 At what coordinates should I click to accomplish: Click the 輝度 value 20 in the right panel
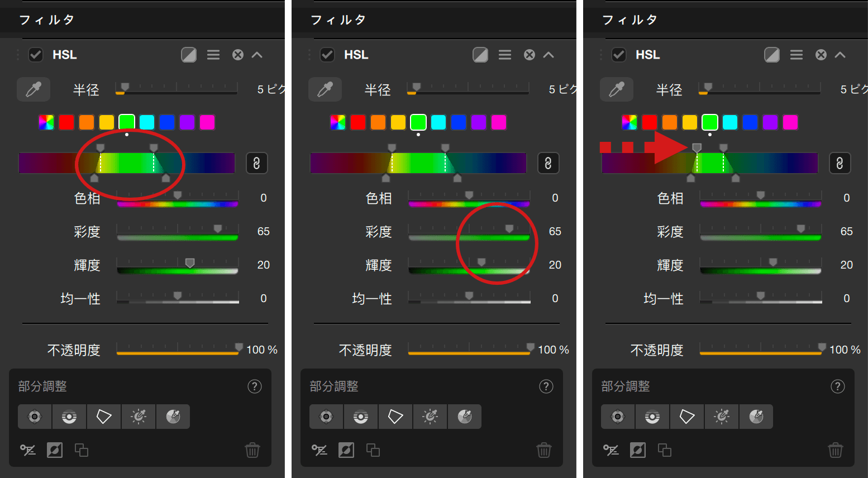tap(847, 265)
